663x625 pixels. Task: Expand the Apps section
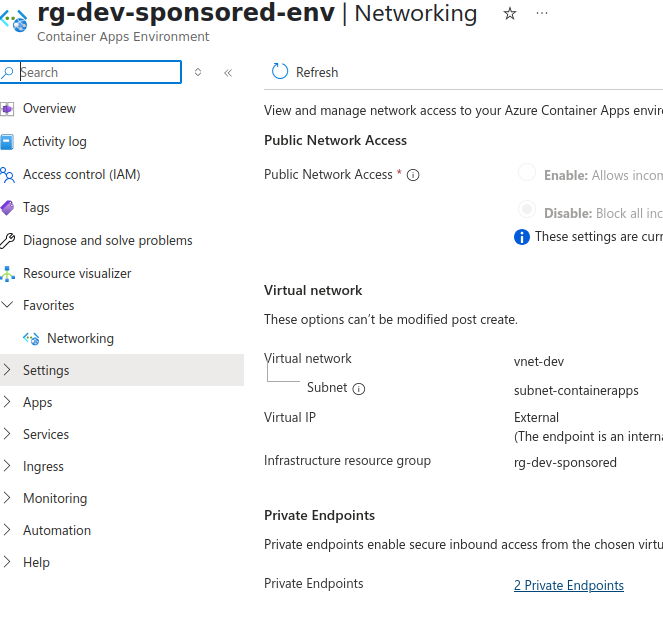point(7,402)
